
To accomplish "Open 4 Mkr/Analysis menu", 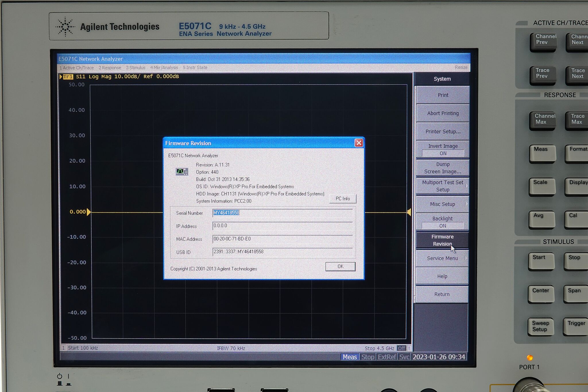I will [x=164, y=68].
